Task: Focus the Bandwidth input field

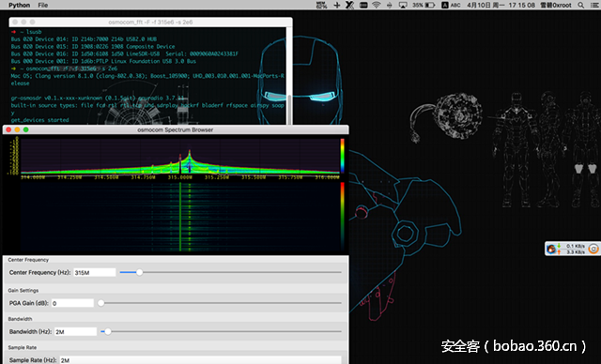Action: (75, 332)
